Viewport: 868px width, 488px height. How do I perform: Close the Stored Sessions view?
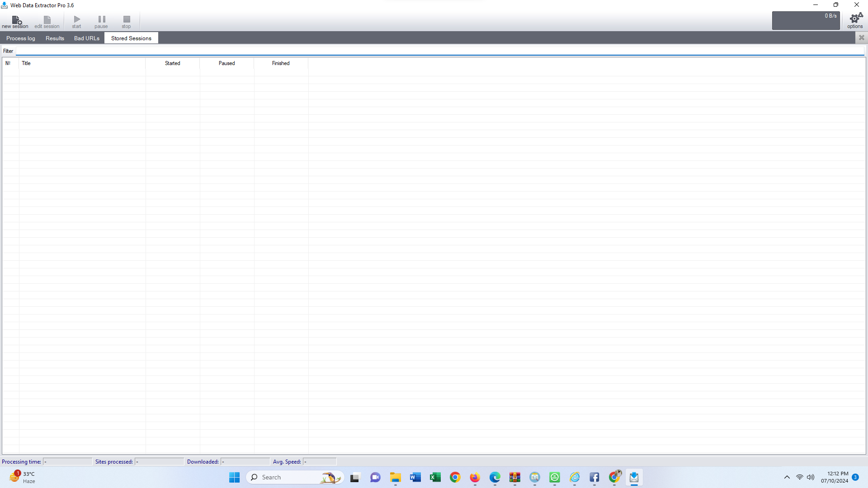pyautogui.click(x=862, y=38)
